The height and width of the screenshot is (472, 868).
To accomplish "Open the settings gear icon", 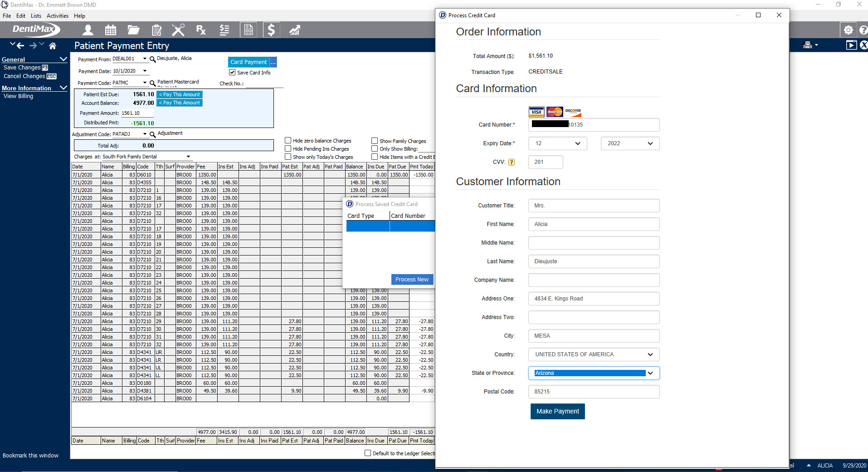I will click(848, 29).
